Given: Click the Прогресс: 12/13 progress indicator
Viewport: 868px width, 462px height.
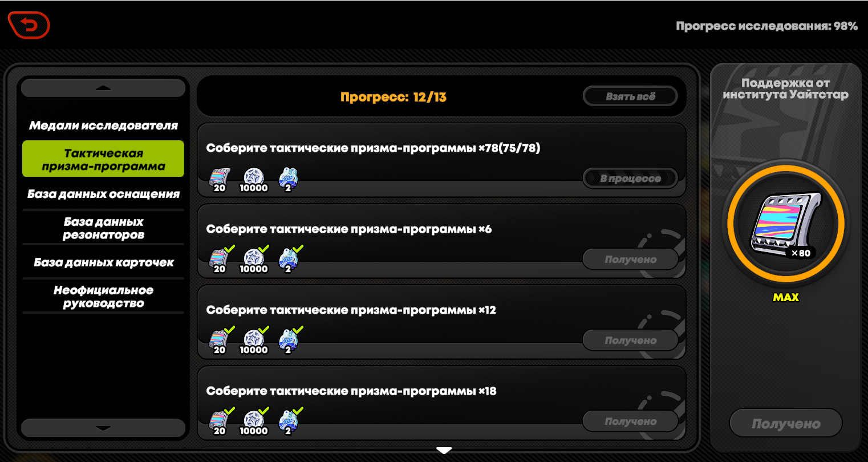Looking at the screenshot, I should pos(394,97).
